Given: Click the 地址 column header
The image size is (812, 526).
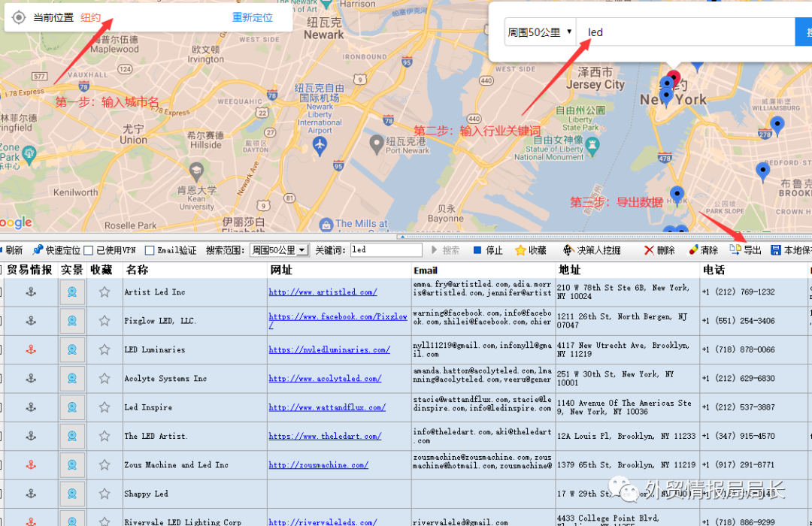Looking at the screenshot, I should click(628, 270).
